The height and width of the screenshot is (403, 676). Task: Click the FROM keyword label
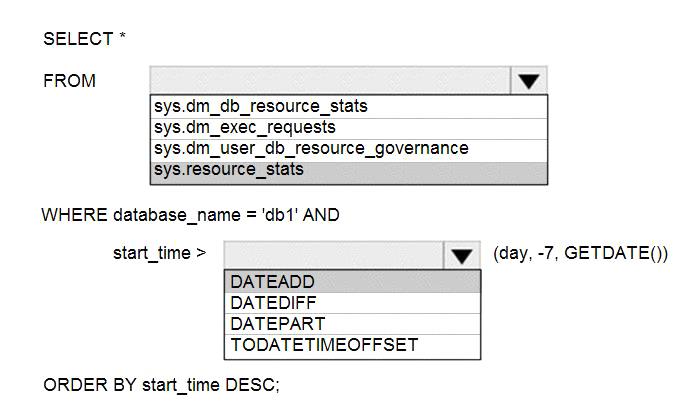[x=69, y=81]
